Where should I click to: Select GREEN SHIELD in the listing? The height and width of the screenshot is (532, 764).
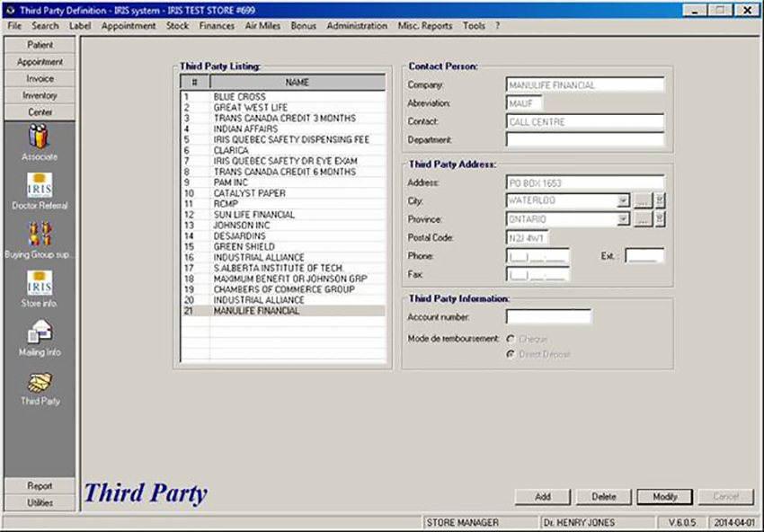[x=283, y=246]
